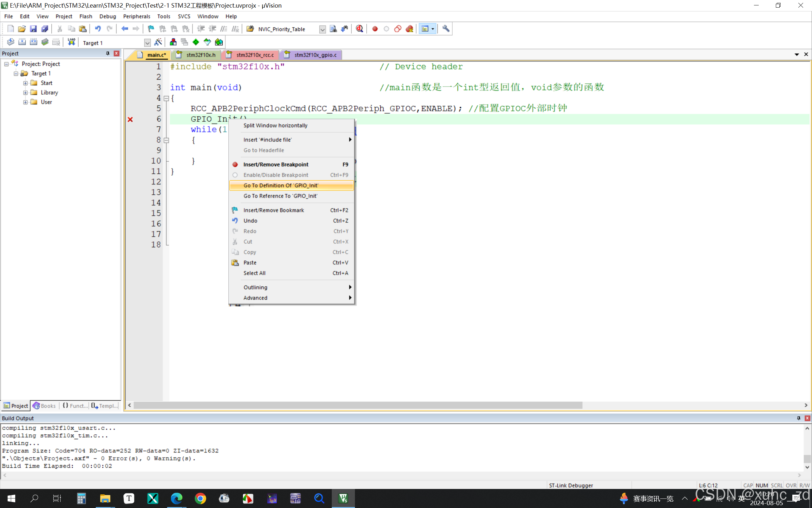Open the Outlining submenu

[291, 287]
